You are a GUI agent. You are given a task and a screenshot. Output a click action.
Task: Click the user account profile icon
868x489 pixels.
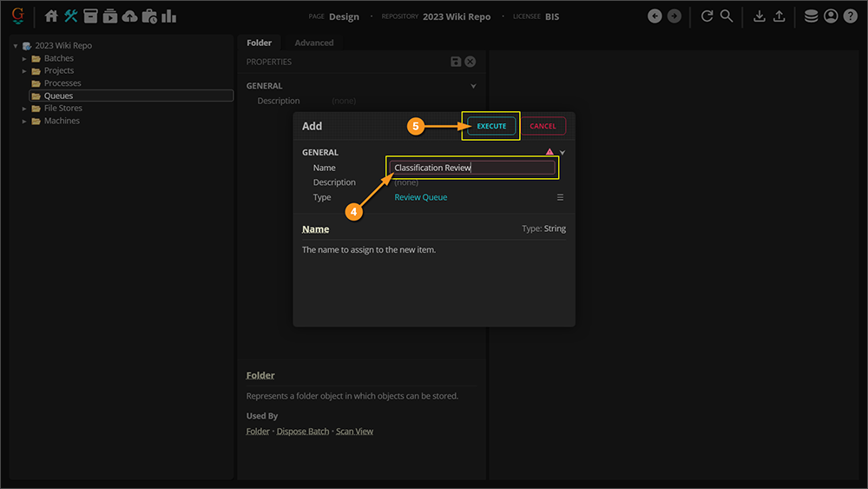[831, 17]
